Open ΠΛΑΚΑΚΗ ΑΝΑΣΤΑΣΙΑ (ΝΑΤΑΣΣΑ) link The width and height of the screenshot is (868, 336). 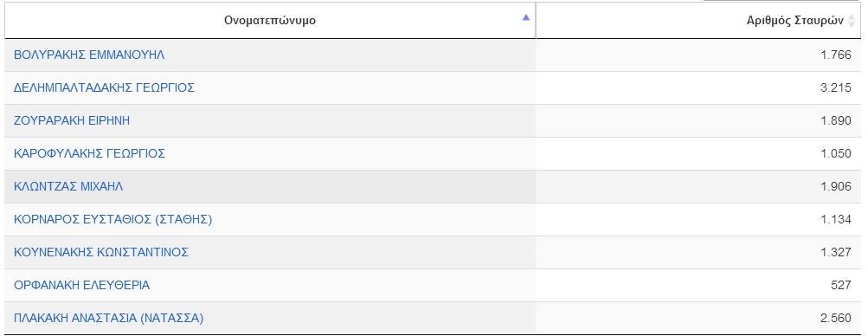[108, 319]
